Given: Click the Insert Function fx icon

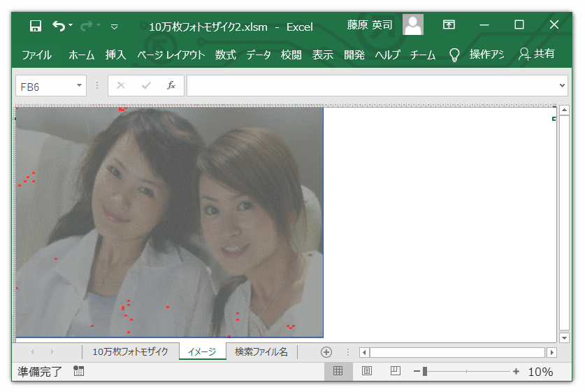Looking at the screenshot, I should pos(171,85).
